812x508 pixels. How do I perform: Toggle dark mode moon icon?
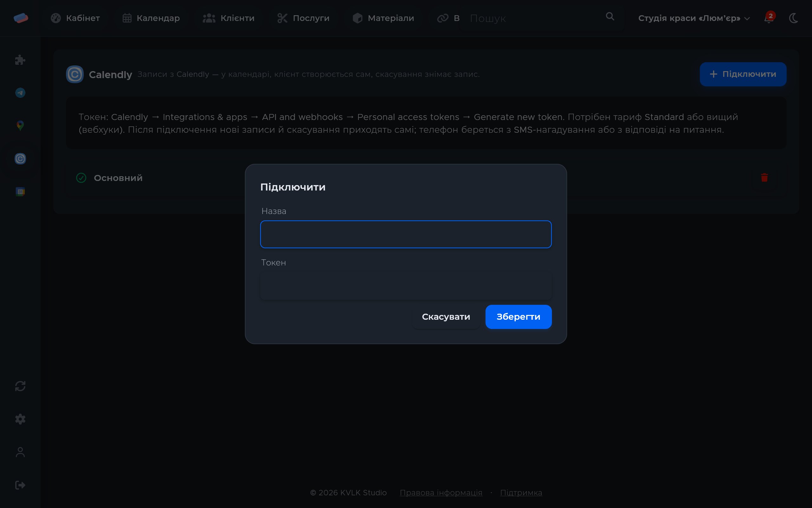tap(794, 18)
